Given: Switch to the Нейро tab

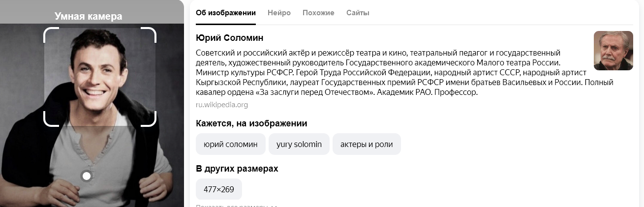Looking at the screenshot, I should [279, 13].
